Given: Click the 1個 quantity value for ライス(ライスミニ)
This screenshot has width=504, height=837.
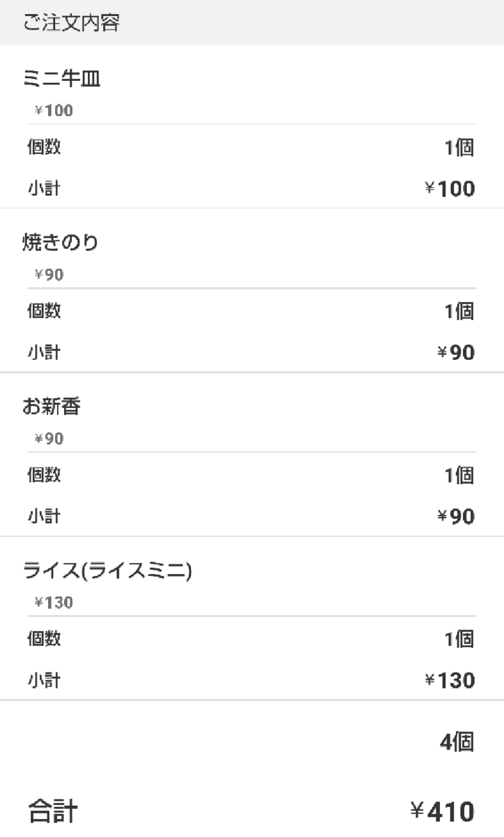Looking at the screenshot, I should [459, 639].
